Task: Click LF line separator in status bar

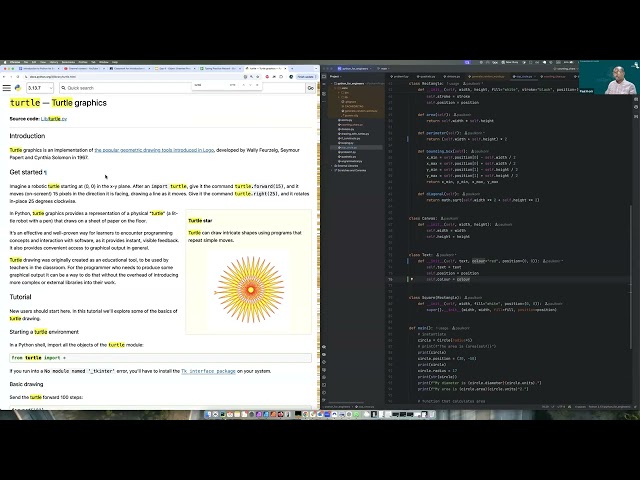Action: [x=554, y=407]
